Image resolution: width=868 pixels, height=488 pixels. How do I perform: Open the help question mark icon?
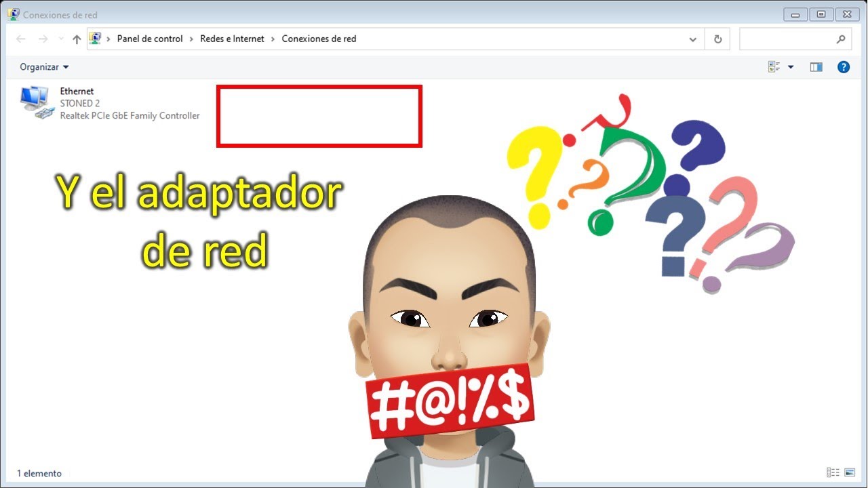point(844,67)
